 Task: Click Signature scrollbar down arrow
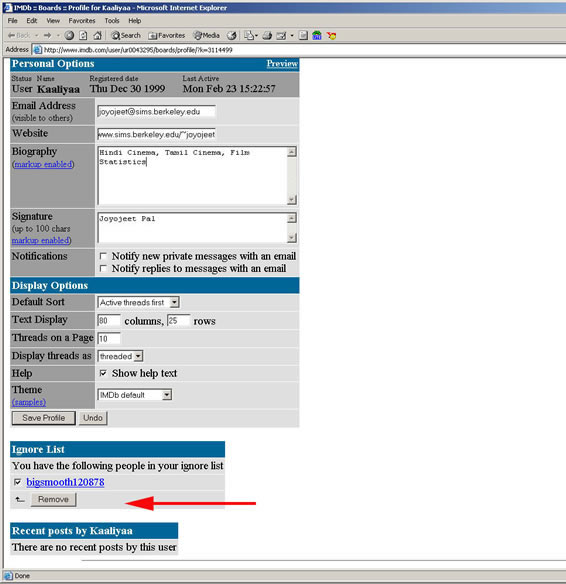coord(292,238)
